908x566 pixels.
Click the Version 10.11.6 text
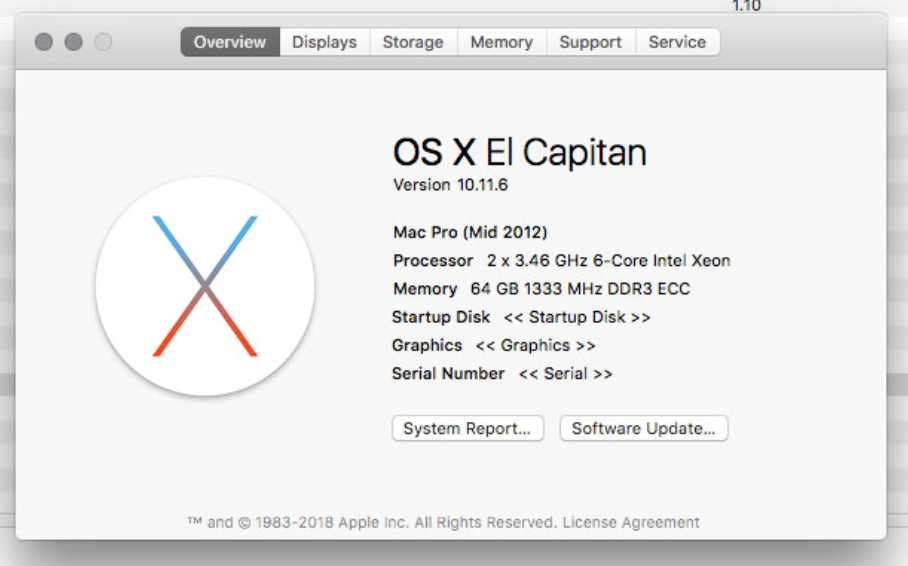pyautogui.click(x=451, y=185)
